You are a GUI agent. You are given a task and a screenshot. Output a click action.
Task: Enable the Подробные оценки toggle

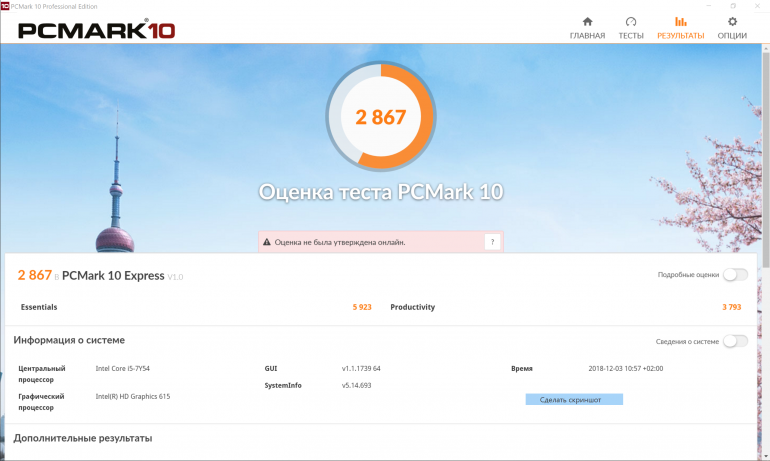tap(735, 275)
